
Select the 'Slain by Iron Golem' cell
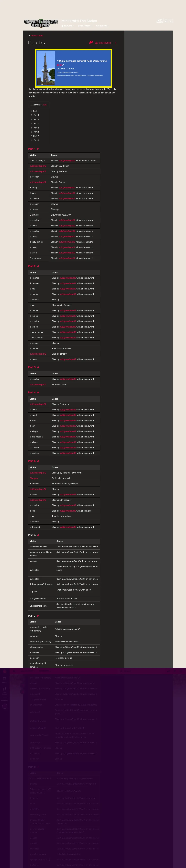point(75,166)
